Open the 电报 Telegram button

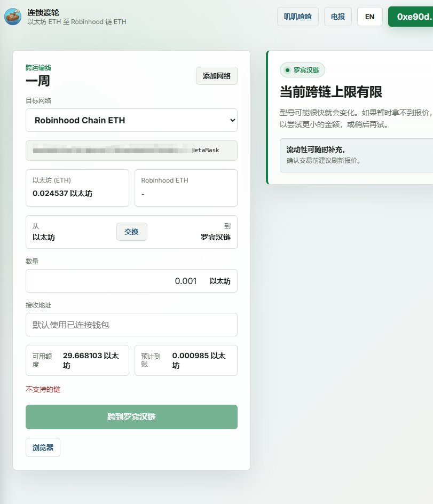click(338, 17)
